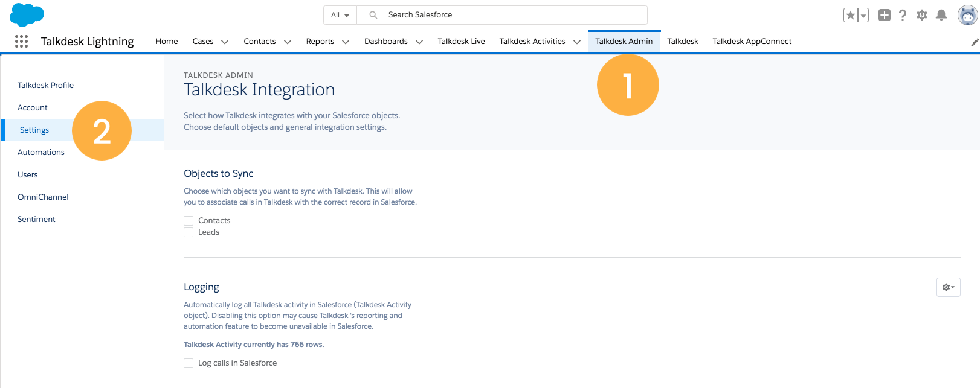This screenshot has height=388, width=980.
Task: Open the App Launcher grid icon
Action: pos(21,41)
